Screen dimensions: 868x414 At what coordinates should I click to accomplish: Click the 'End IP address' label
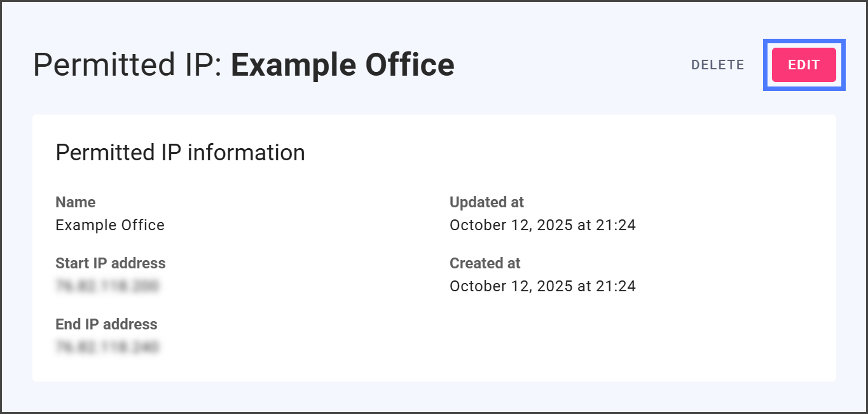coord(106,324)
